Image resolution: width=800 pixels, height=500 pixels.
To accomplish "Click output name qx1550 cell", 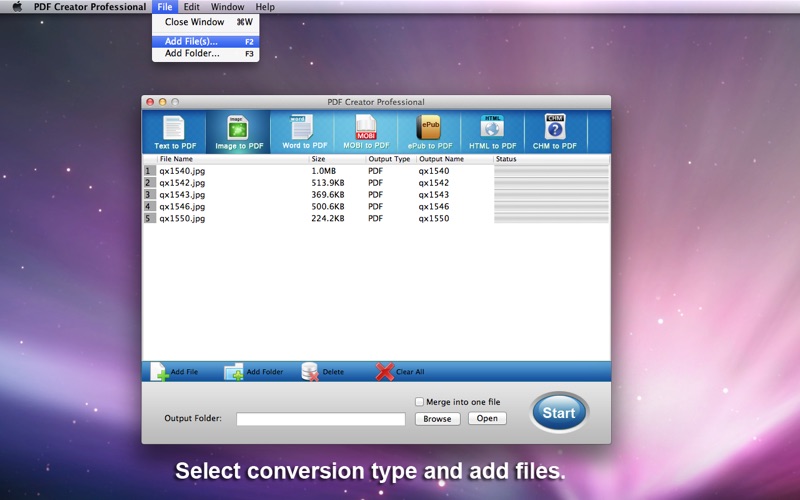I will [x=434, y=218].
